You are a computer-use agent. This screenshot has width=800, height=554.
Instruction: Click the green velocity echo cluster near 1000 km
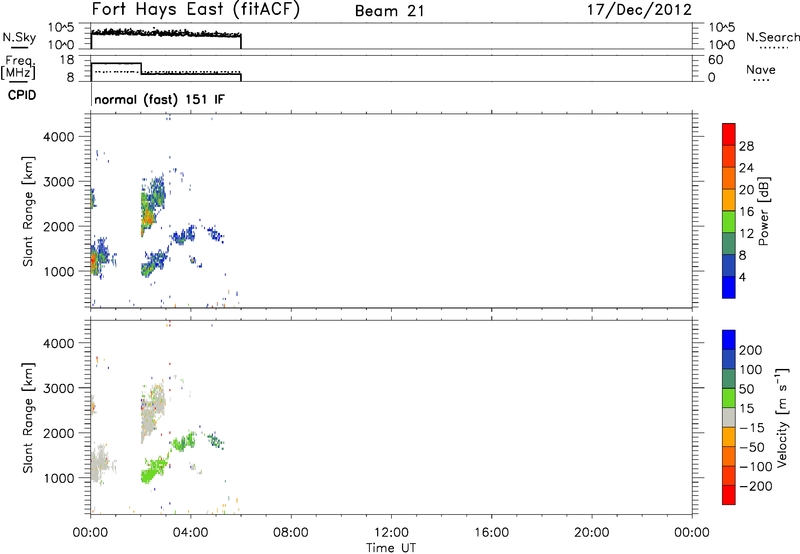[153, 470]
